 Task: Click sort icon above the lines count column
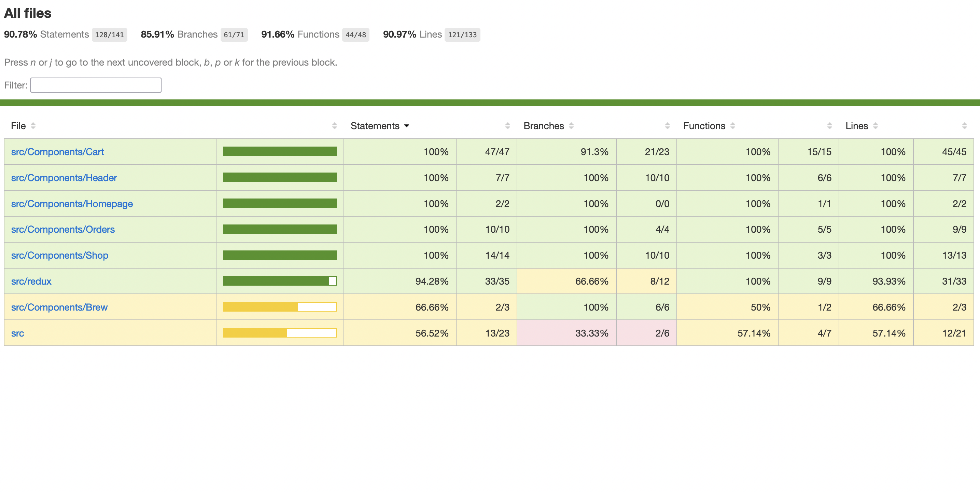pos(964,126)
